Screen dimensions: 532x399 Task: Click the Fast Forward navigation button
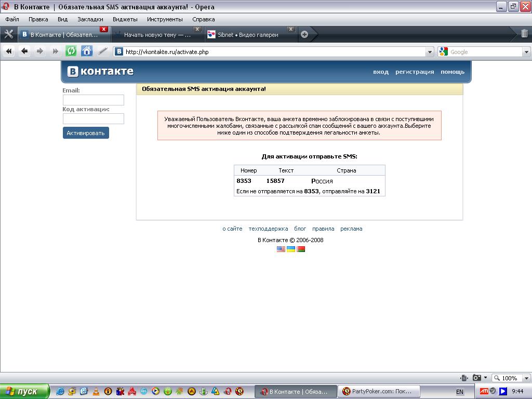point(55,51)
